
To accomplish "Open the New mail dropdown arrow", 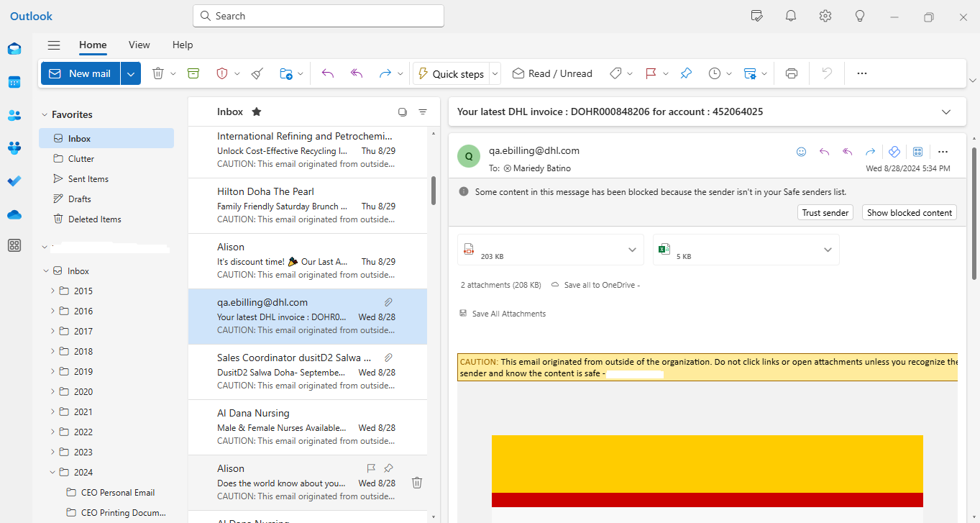I will click(x=131, y=73).
